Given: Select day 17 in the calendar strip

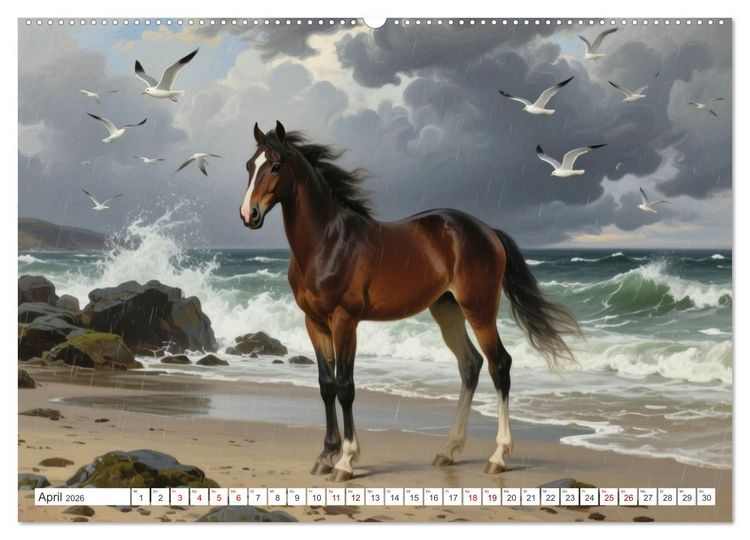Looking at the screenshot, I should pos(453,496).
